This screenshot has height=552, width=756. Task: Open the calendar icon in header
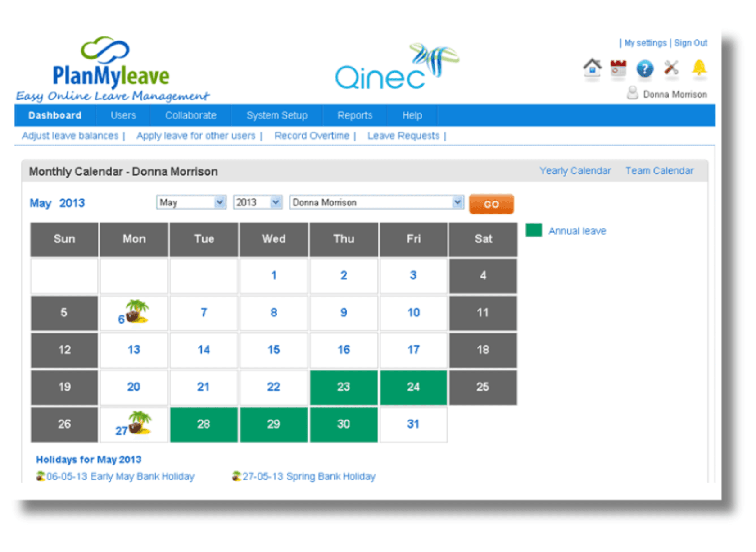(x=618, y=68)
